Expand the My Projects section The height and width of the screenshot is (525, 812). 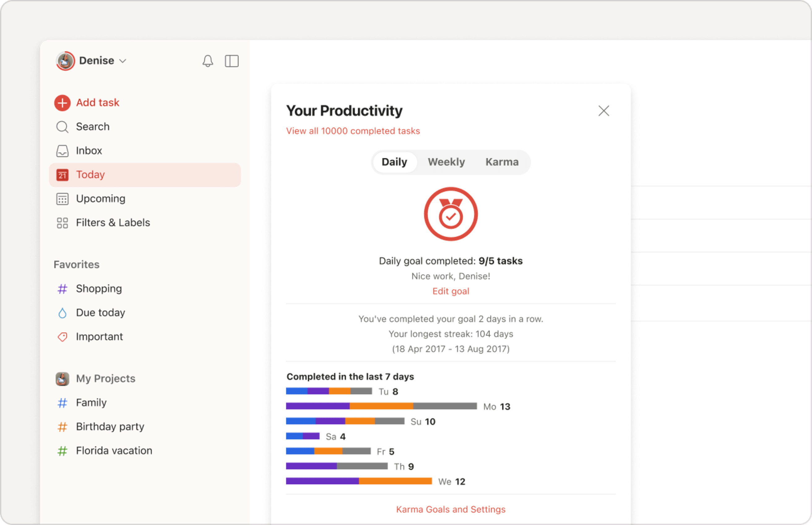point(105,378)
